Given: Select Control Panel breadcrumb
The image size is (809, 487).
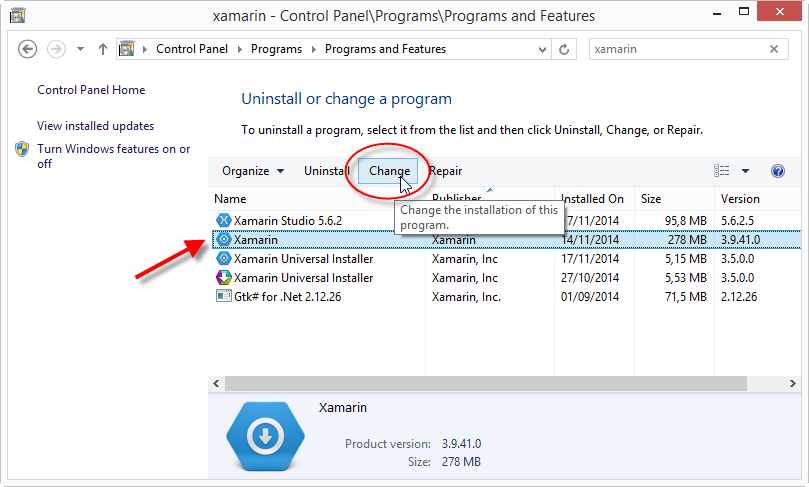Looking at the screenshot, I should (192, 49).
